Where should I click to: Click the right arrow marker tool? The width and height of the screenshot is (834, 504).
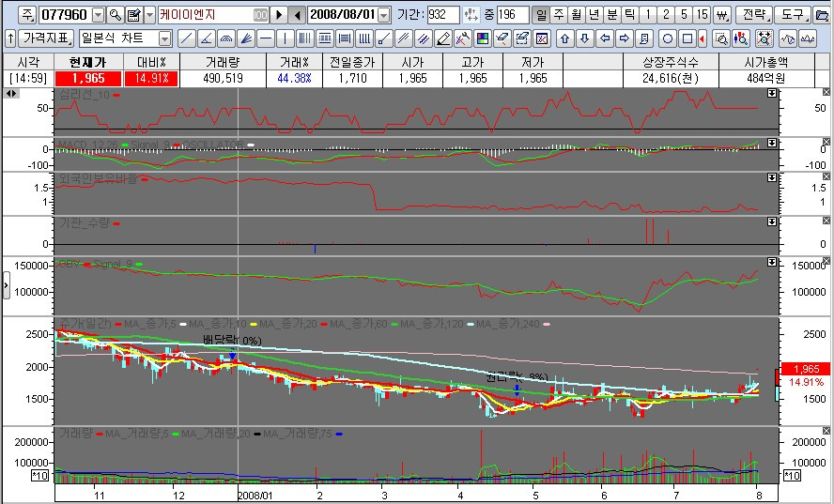(625, 38)
